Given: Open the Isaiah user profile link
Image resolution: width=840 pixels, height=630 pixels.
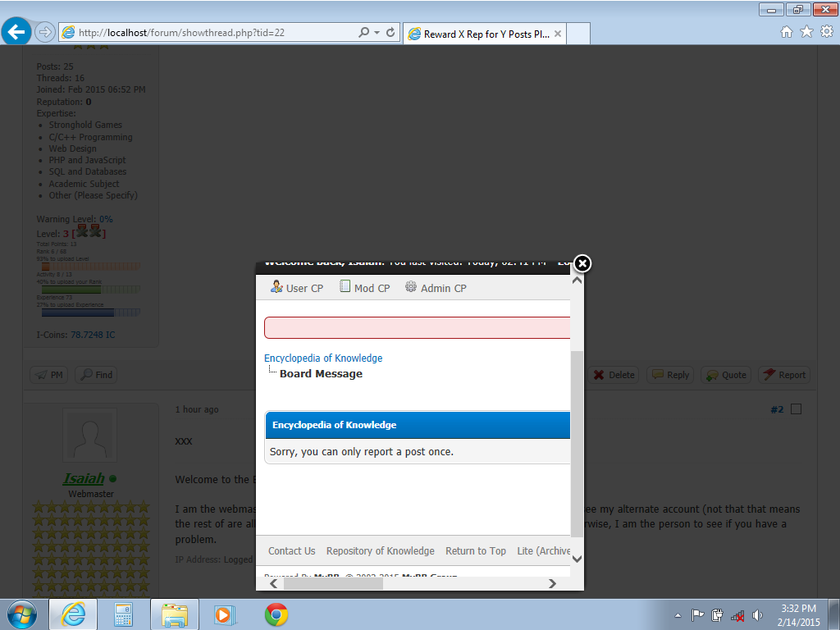Looking at the screenshot, I should [84, 478].
